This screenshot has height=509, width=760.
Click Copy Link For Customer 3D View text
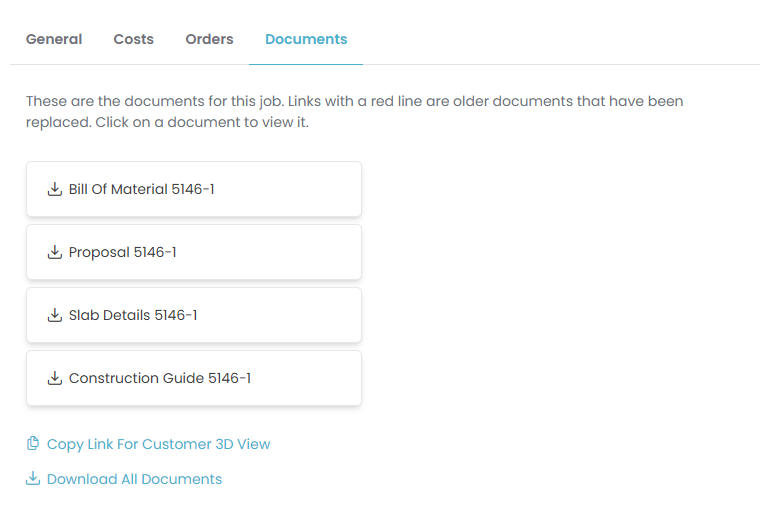pyautogui.click(x=158, y=444)
